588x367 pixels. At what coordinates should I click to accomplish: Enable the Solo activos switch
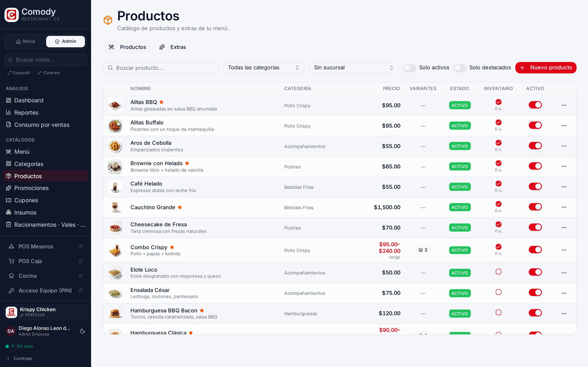[x=410, y=68]
